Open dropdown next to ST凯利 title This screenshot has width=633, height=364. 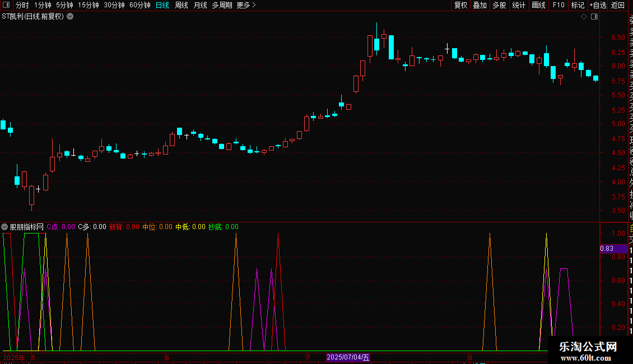click(x=70, y=17)
